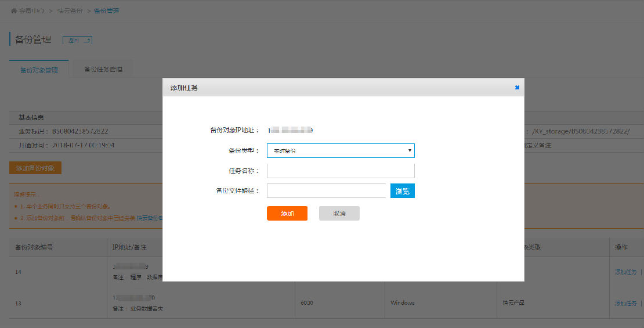Click row number 13 in table
The width and height of the screenshot is (644, 328).
tap(18, 304)
